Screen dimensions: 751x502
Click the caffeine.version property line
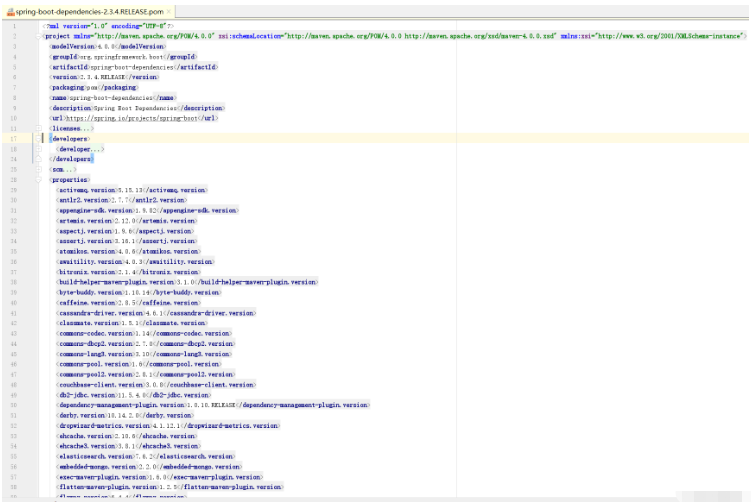tap(128, 303)
